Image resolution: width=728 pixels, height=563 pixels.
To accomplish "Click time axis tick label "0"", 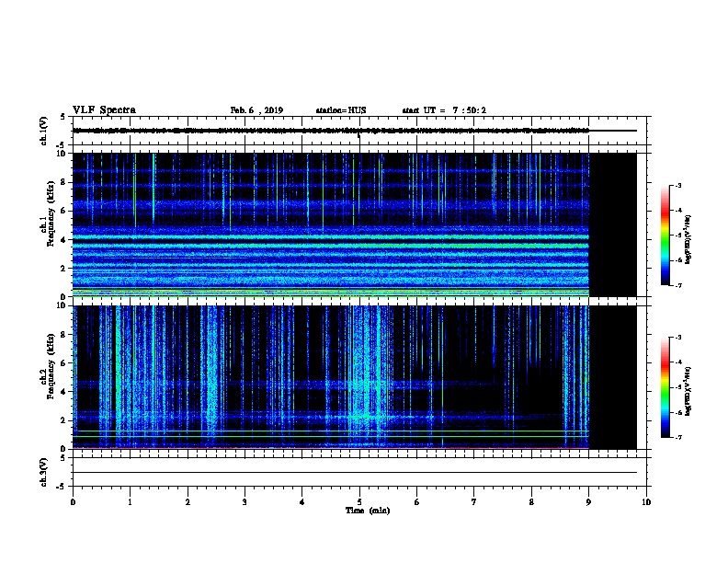I will (73, 501).
